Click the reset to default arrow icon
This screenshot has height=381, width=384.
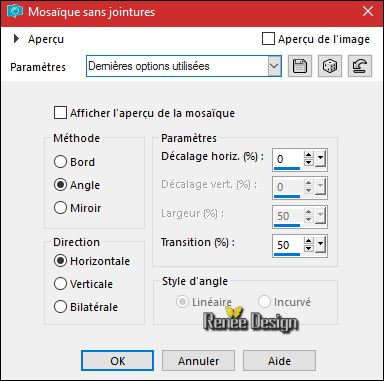(360, 66)
